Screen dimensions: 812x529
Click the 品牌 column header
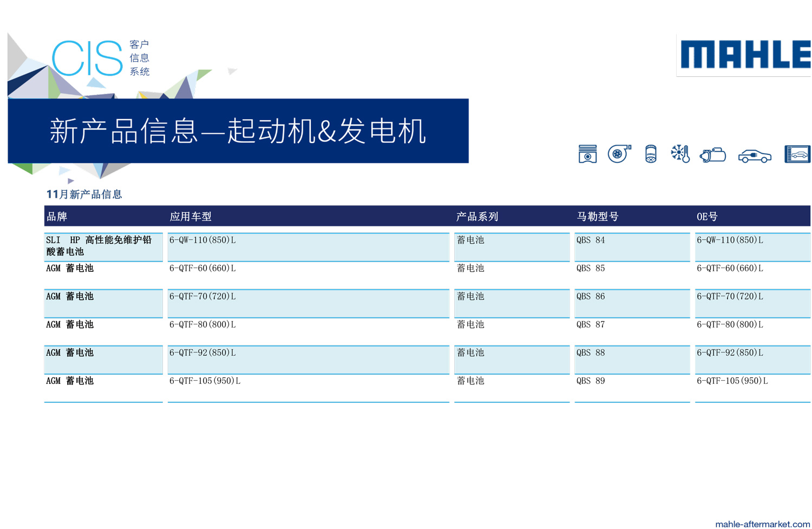57,217
